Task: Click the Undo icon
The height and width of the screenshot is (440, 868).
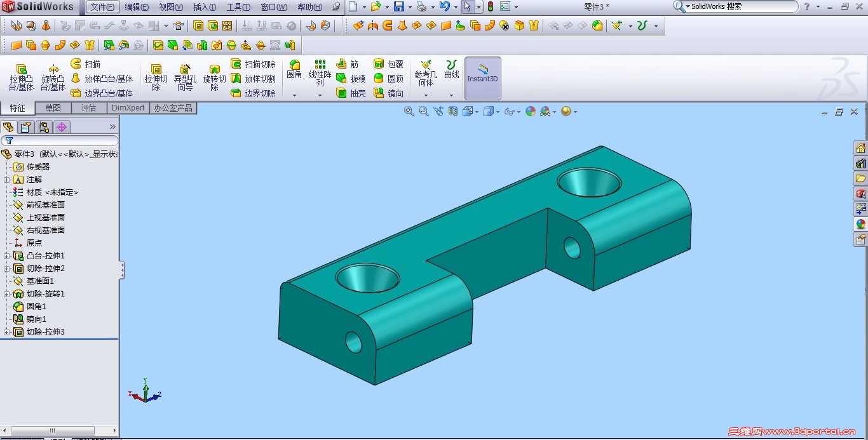Action: (445, 7)
